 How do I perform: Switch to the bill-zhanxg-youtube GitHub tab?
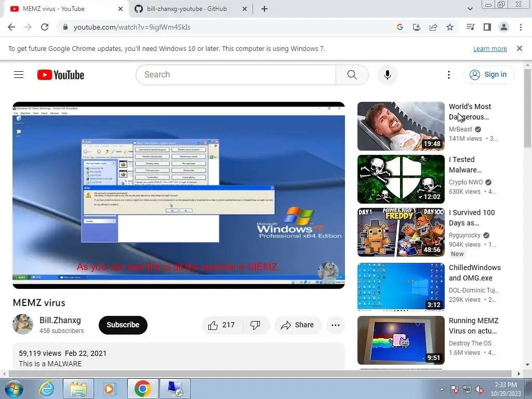191,9
